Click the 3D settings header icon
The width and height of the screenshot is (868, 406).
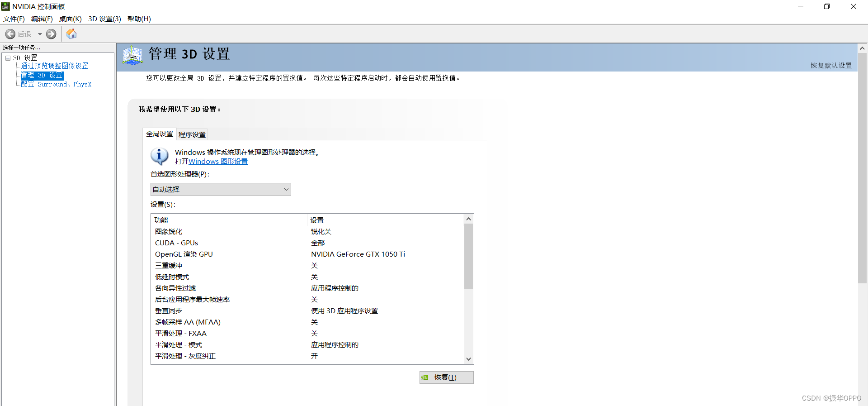click(132, 55)
